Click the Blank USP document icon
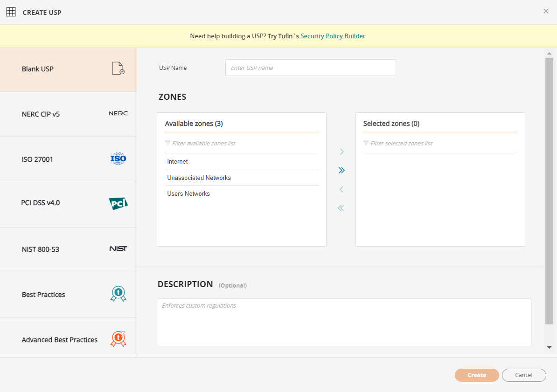The height and width of the screenshot is (392, 557). pos(118,69)
